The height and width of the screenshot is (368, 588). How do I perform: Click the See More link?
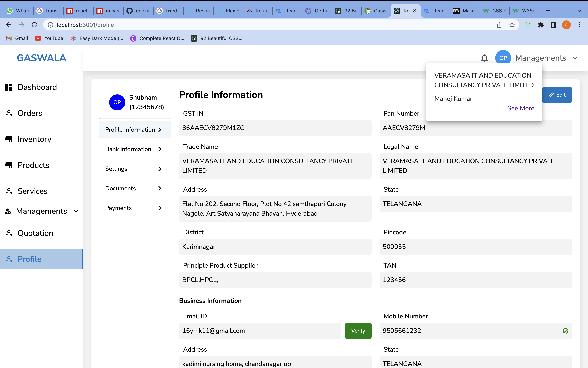(521, 108)
